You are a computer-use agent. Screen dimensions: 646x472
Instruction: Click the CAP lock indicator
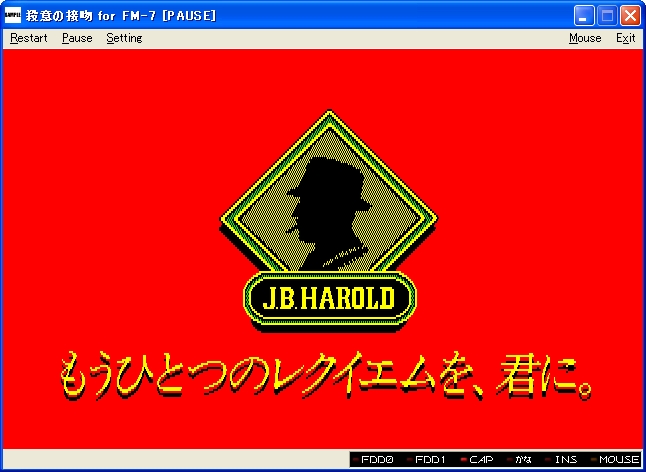477,460
